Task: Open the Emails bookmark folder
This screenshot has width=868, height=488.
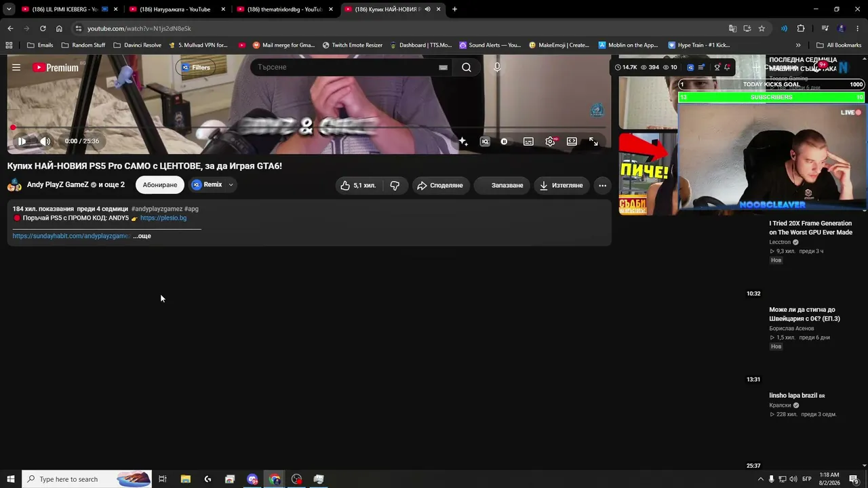Action: (x=40, y=45)
